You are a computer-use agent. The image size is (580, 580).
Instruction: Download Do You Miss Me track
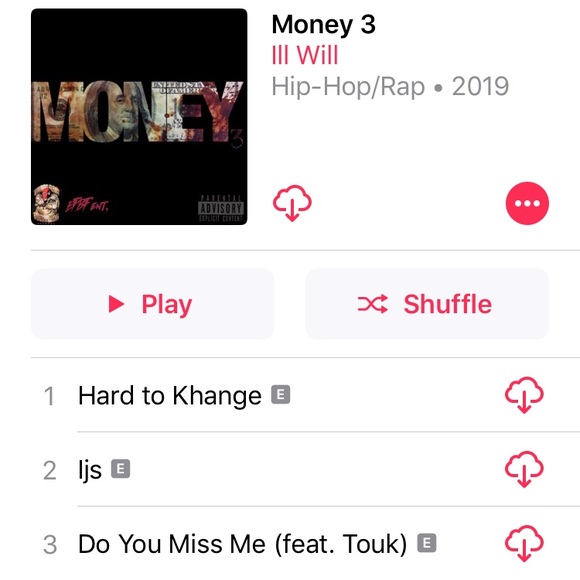click(524, 543)
